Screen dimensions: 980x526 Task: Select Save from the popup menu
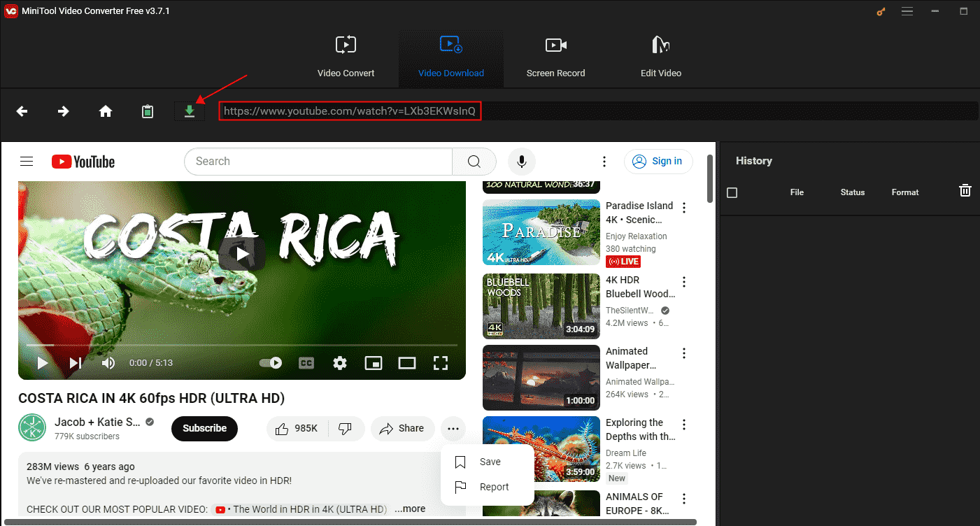click(490, 462)
